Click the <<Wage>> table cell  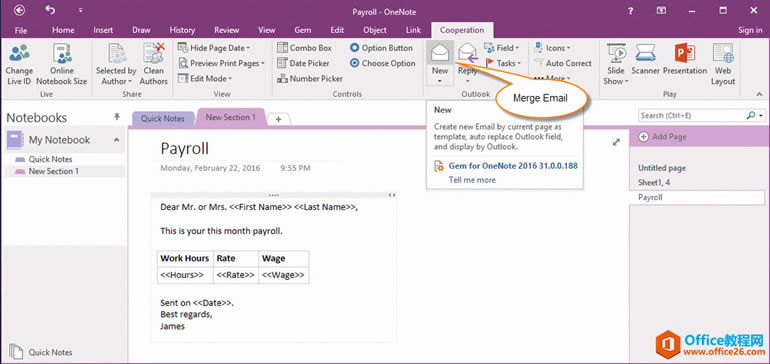point(283,275)
